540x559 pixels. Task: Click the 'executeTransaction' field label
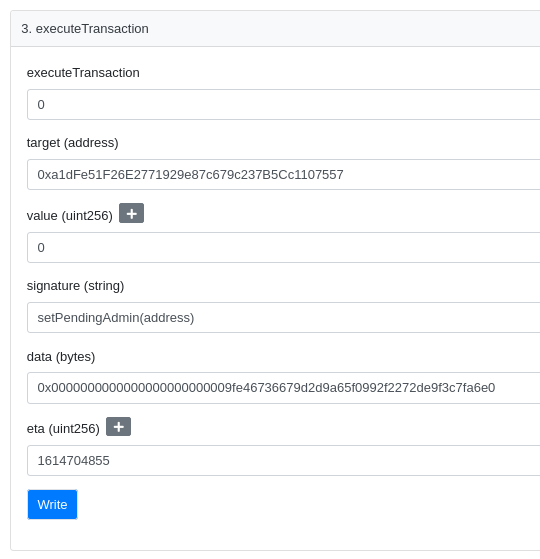pos(83,72)
